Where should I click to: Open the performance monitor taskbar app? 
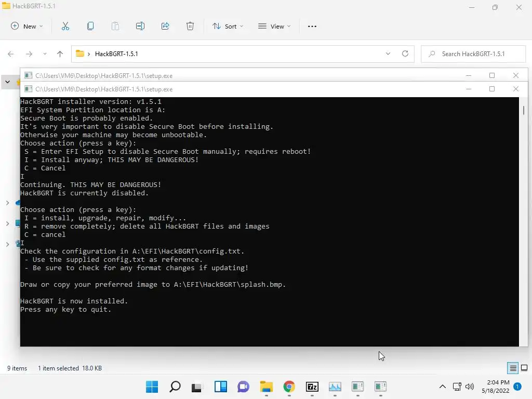[335, 387]
